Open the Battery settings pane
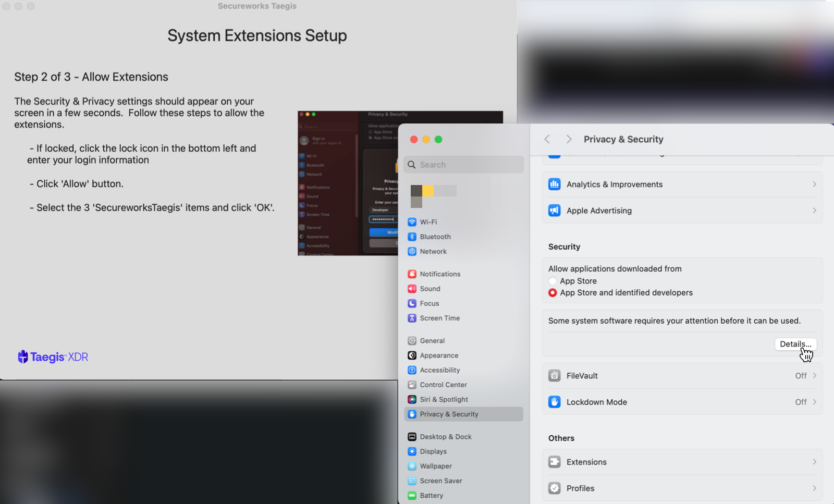 (x=463, y=496)
